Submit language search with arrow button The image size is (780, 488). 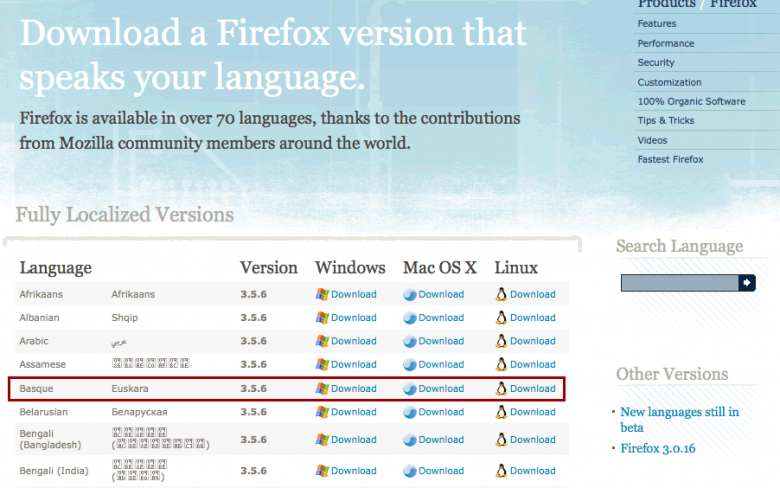(x=747, y=283)
